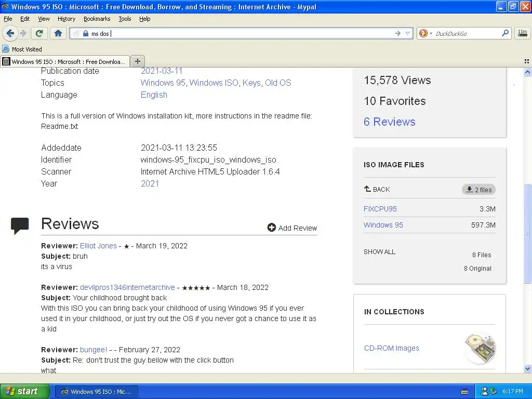Open reviewer devilpros1346internetarchive profile

point(127,287)
